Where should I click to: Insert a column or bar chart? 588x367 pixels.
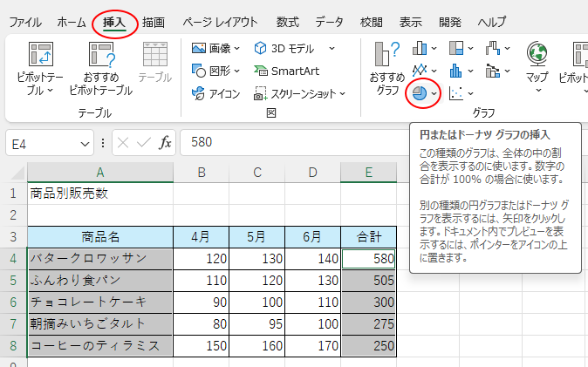(420, 48)
